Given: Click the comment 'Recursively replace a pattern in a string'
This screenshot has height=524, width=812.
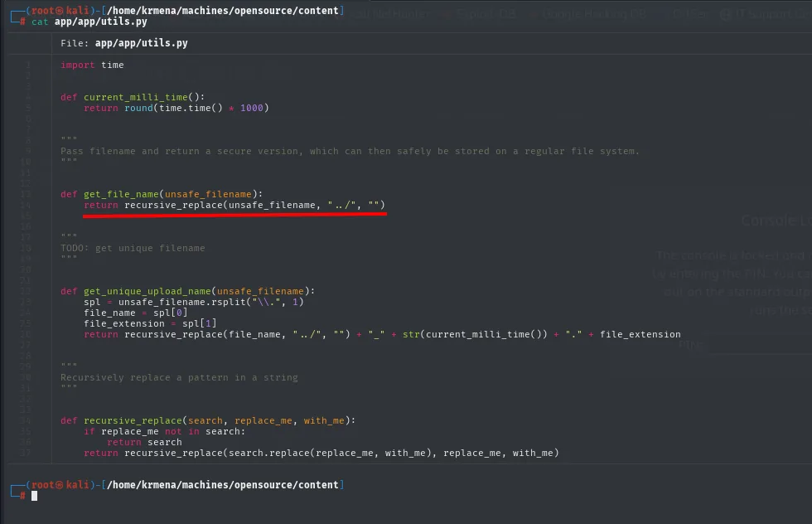Looking at the screenshot, I should point(179,377).
